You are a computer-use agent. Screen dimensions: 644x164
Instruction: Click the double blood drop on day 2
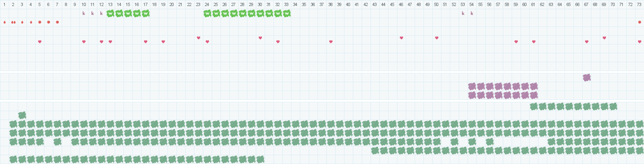point(13,22)
